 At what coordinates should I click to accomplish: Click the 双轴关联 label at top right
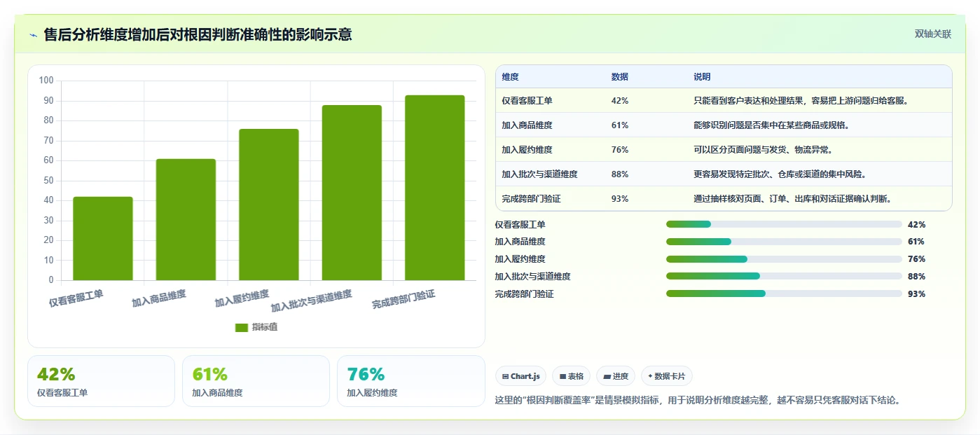(x=932, y=34)
